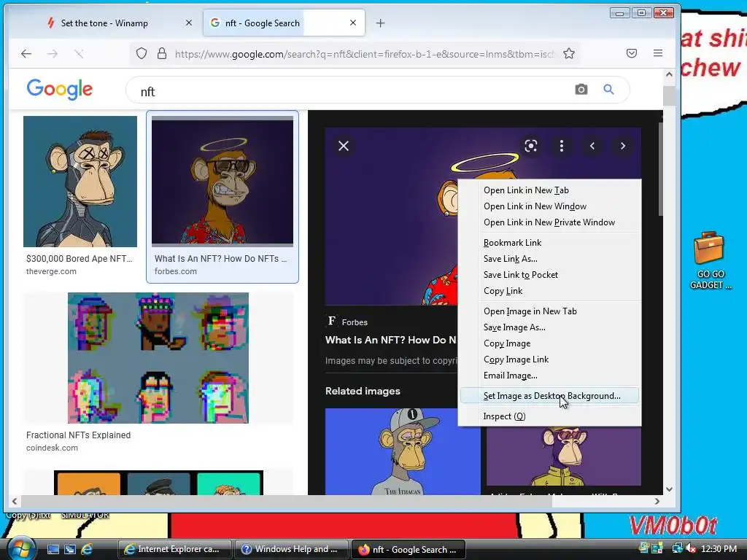Open related image of ape with cap
The height and width of the screenshot is (560, 747).
click(x=403, y=451)
